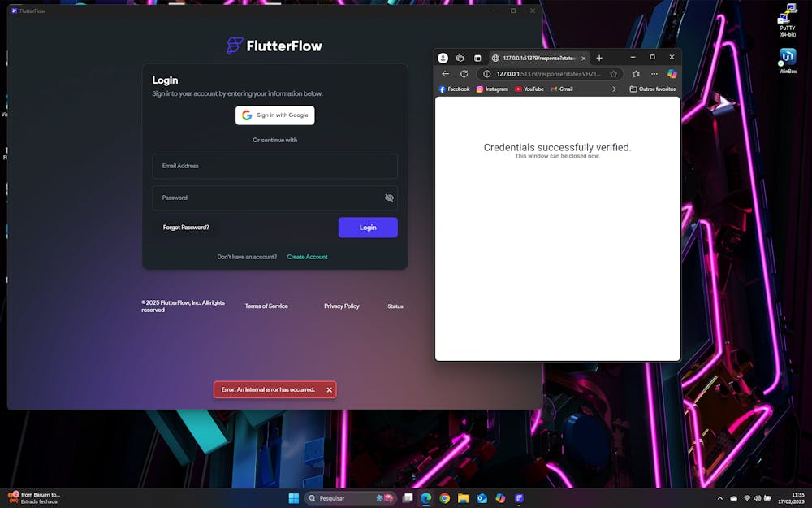The image size is (812, 508).
Task: Open the FlutterFlow Status link
Action: coord(395,306)
